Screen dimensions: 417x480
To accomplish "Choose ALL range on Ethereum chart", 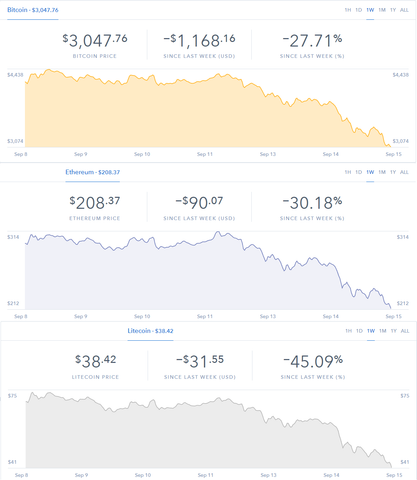I will click(404, 172).
